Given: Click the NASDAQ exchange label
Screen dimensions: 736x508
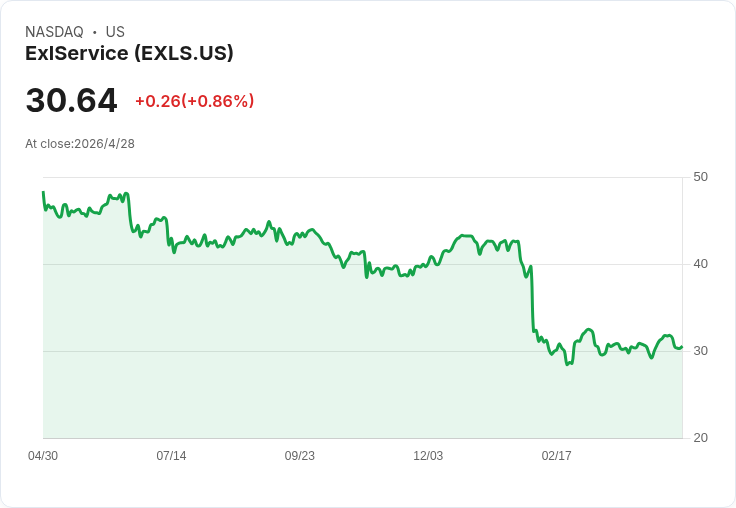Looking at the screenshot, I should 54,32.
